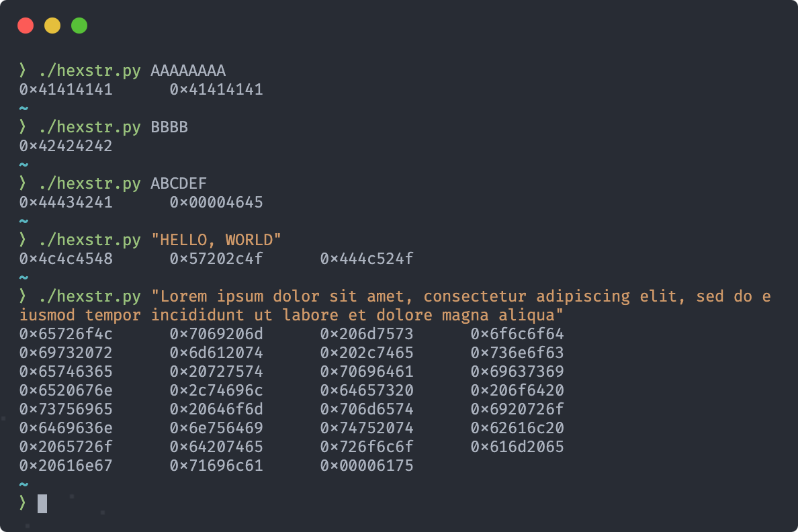The image size is (798, 532).
Task: Click the 0x616d2065 hex value
Action: point(517,447)
